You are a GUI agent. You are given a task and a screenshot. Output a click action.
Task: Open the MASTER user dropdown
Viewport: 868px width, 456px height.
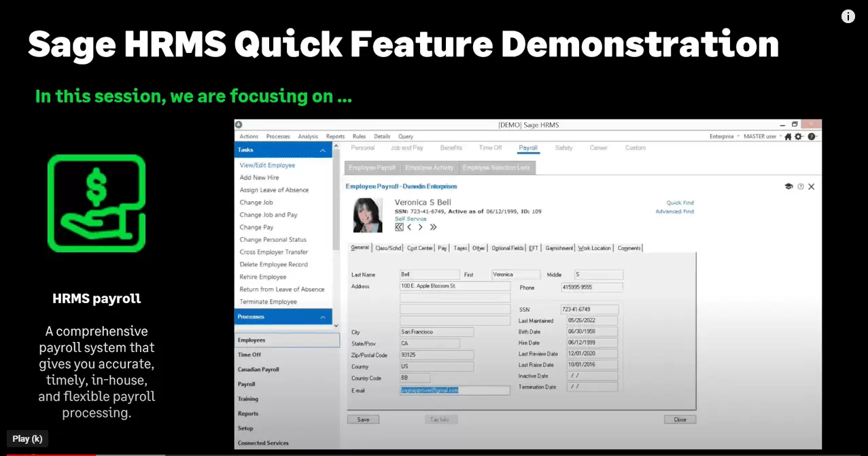[x=763, y=137]
